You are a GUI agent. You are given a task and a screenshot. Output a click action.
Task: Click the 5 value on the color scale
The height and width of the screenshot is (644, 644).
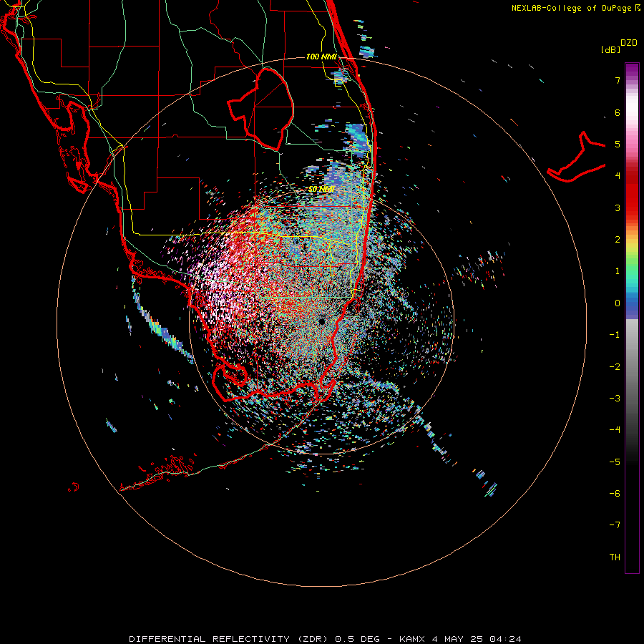coord(618,144)
